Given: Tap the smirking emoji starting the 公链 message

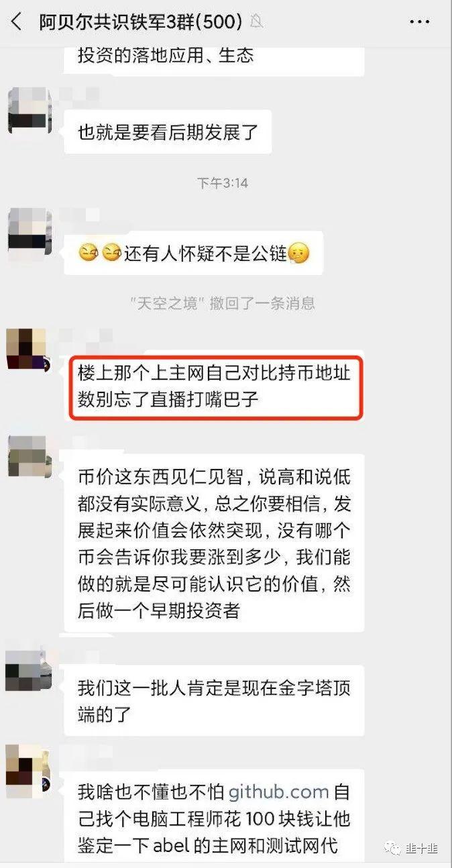Looking at the screenshot, I should pos(88,254).
